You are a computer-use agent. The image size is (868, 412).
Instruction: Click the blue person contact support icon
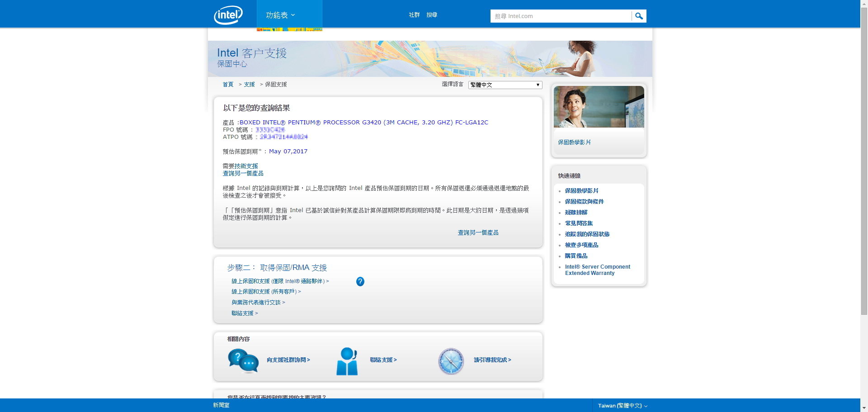[347, 361]
